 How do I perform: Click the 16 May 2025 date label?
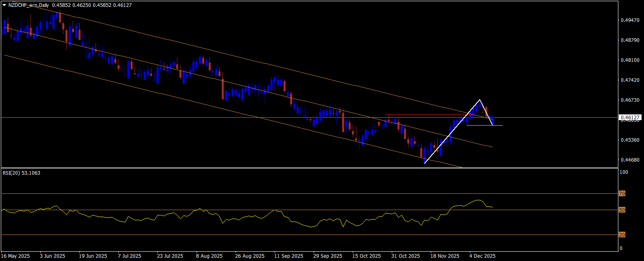coord(16,256)
